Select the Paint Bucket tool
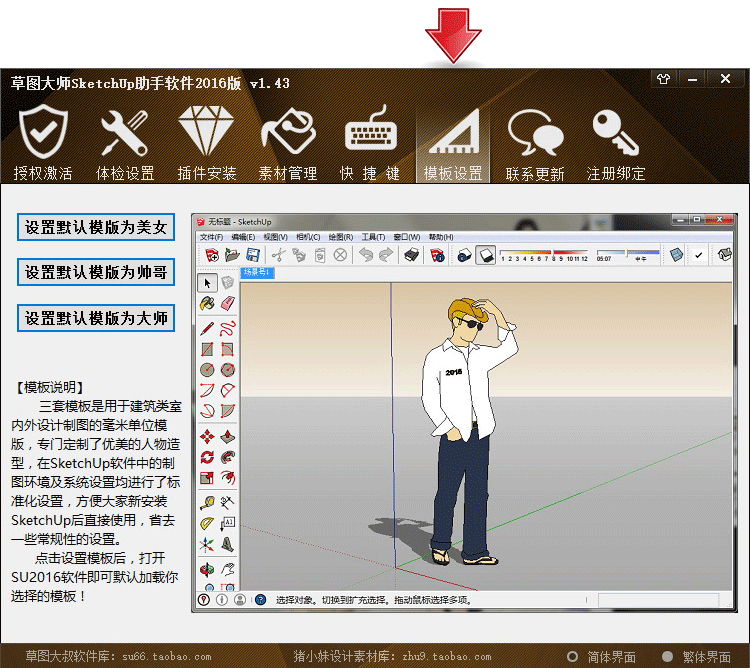The width and height of the screenshot is (750, 668). click(207, 303)
